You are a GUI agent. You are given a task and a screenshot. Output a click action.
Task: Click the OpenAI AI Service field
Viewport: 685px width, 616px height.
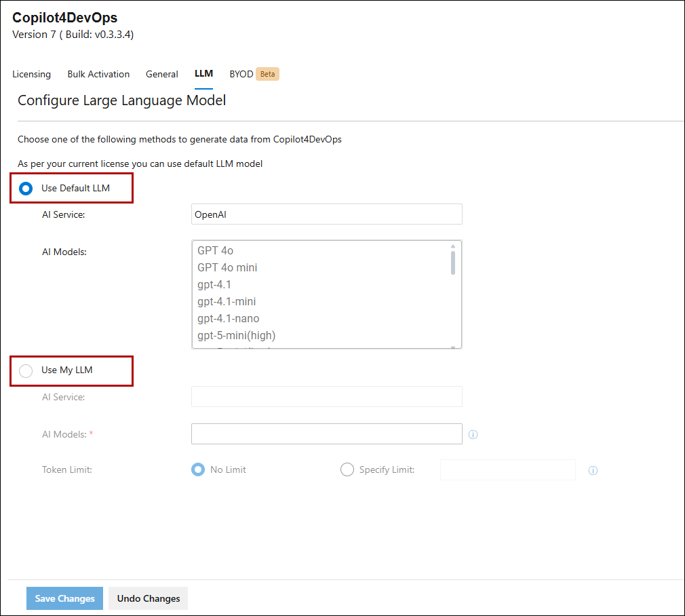tap(326, 214)
